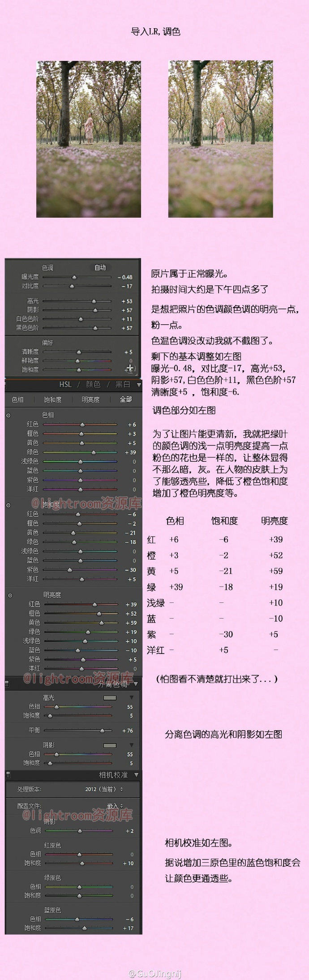Toggle the 相机校准 panel on/off switch
309x980 pixels.
(x=8, y=774)
